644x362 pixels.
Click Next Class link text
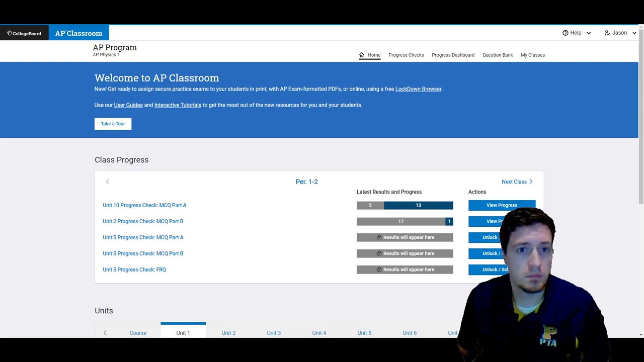514,182
